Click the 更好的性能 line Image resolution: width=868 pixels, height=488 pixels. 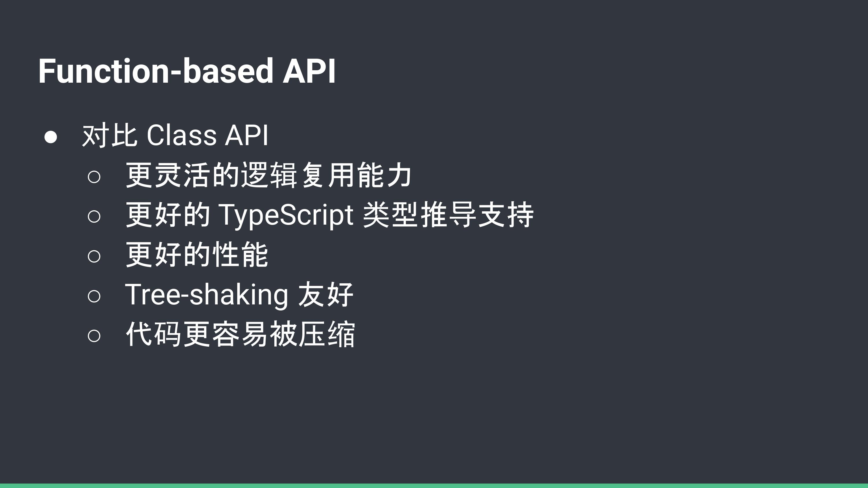coord(197,255)
